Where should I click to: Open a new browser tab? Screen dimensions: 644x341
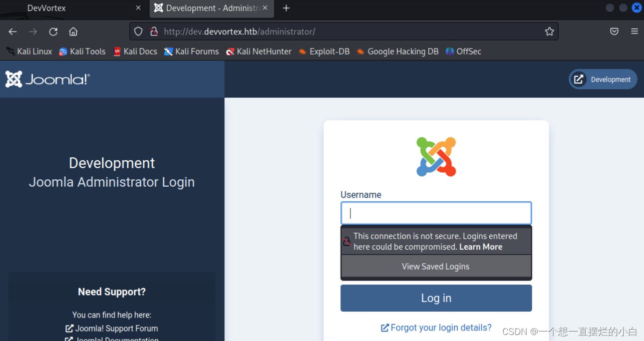click(286, 7)
